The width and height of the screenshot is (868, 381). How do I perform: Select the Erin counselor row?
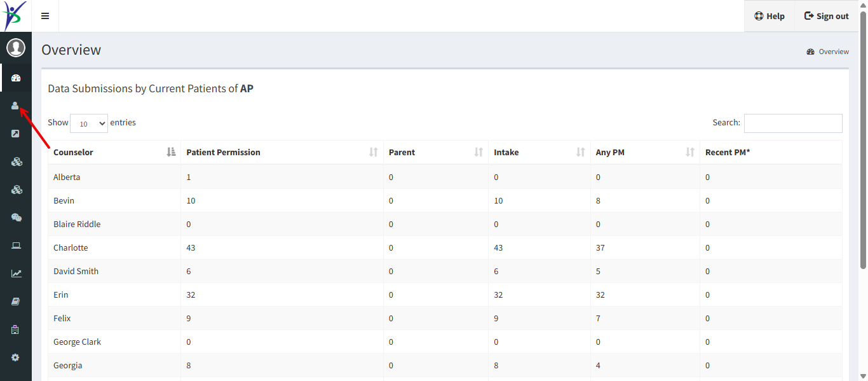pyautogui.click(x=445, y=294)
